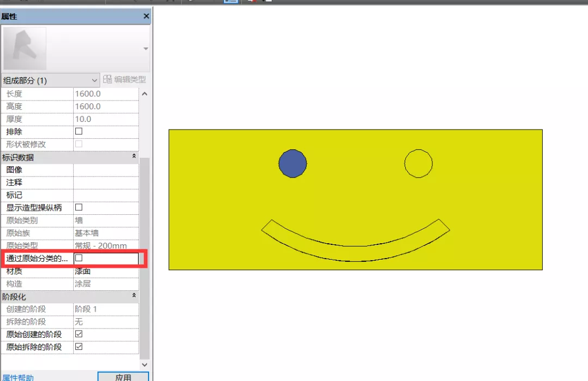Click the Edit Type (编辑类型) icon
This screenshot has width=588, height=381.
(108, 80)
